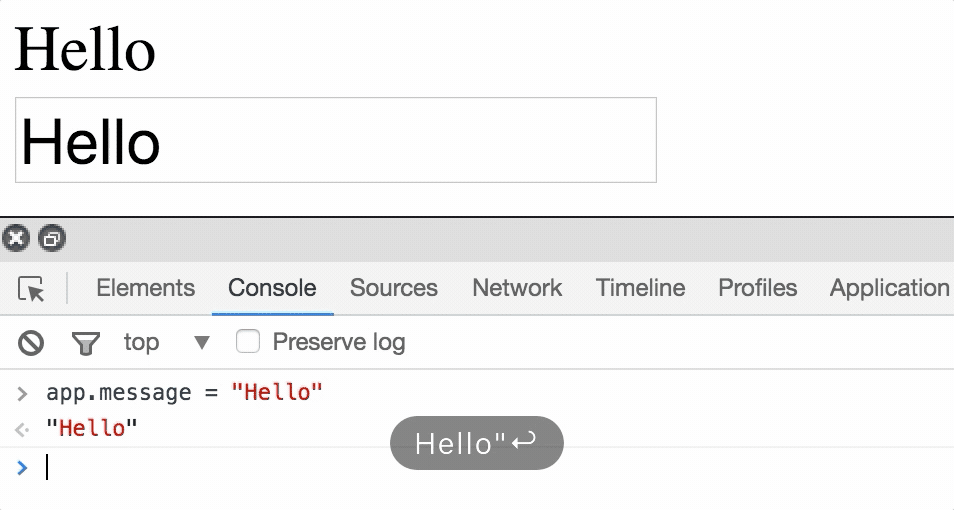
Task: Open the Timeline tab
Action: [x=640, y=288]
